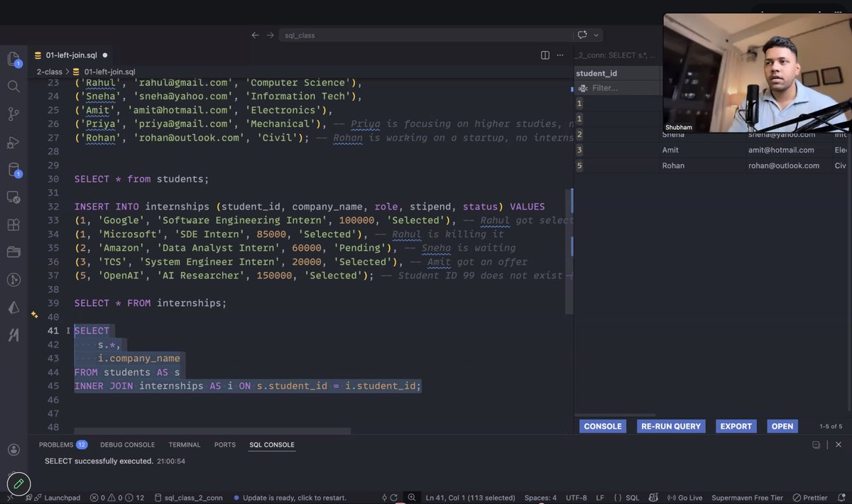852x504 pixels.
Task: Open the Supermaven icon in activity bar
Action: click(13, 335)
